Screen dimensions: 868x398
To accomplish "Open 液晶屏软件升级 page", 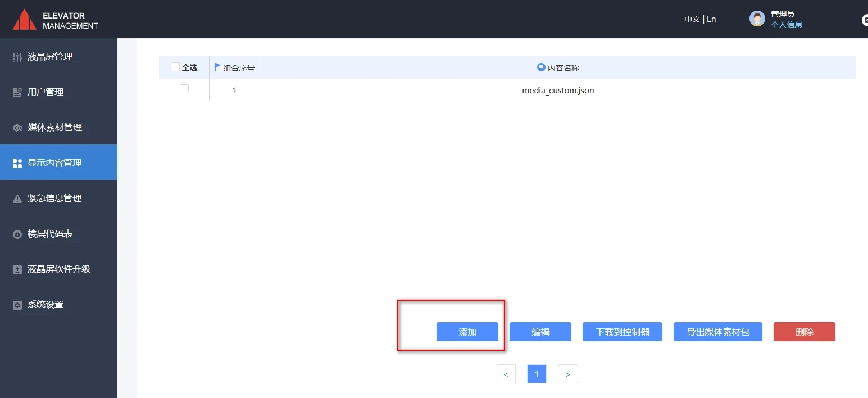I will click(x=58, y=269).
